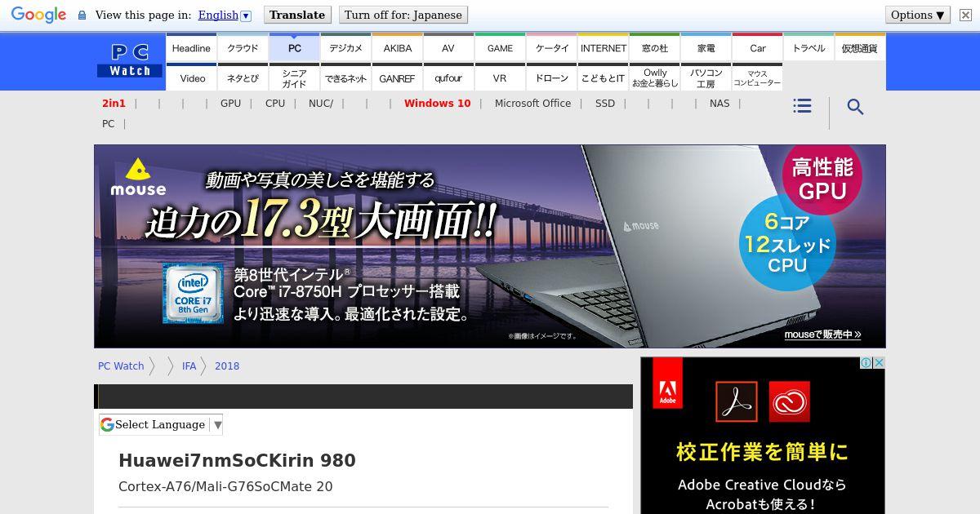The height and width of the screenshot is (514, 980).
Task: Click 'View this page in:' text
Action: 143,15
